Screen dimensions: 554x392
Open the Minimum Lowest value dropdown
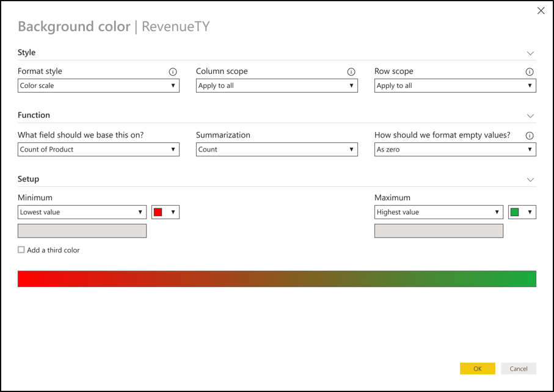coord(82,212)
